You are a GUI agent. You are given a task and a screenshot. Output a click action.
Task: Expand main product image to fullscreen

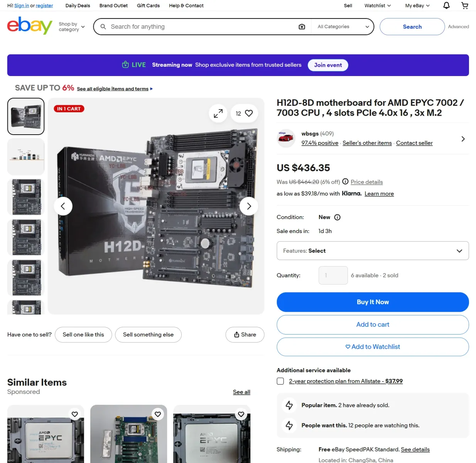point(218,113)
